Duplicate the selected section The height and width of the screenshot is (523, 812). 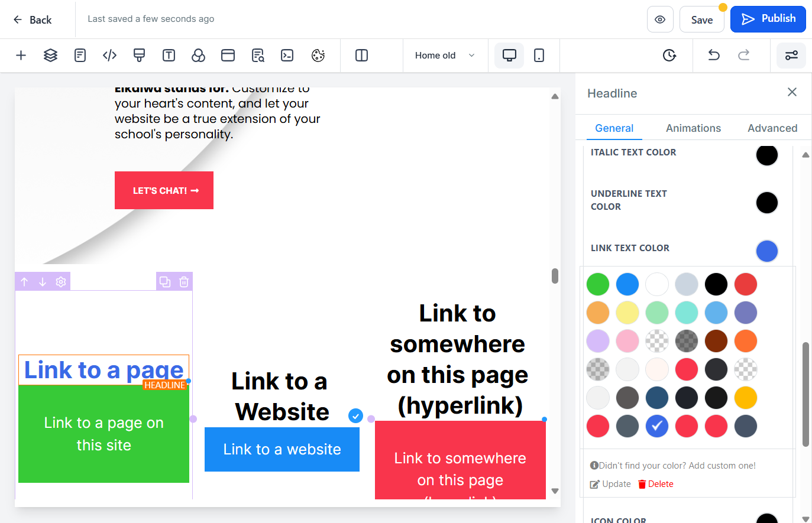[x=165, y=282]
